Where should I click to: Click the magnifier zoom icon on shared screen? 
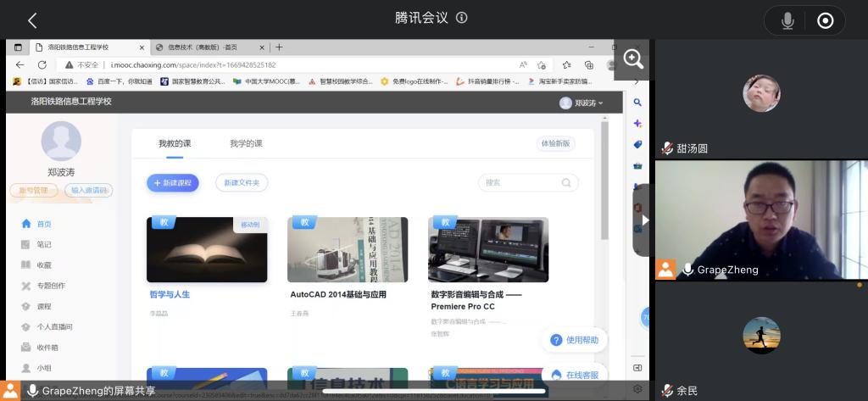633,58
